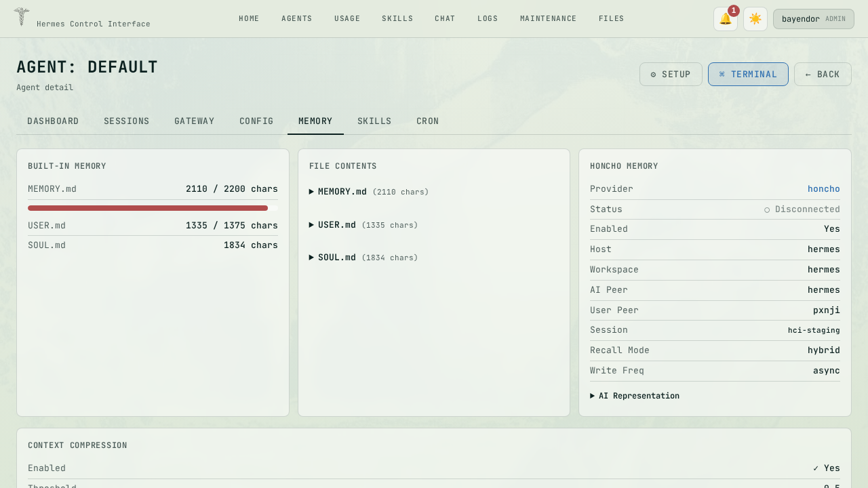Click the Setup button with gear
Screen dimensions: 868x488
tap(670, 75)
